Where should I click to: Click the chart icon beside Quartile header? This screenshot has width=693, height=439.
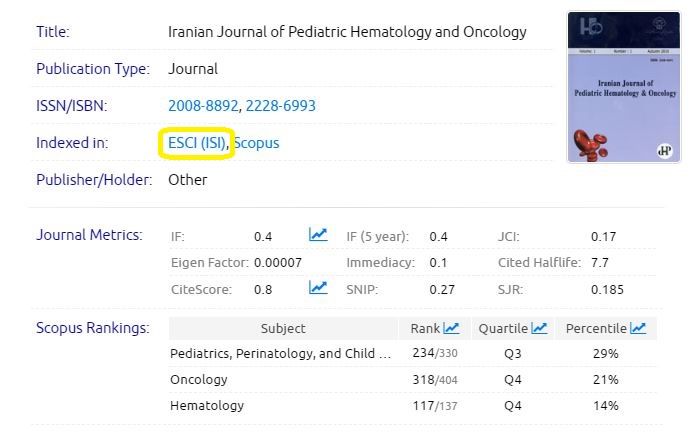click(x=539, y=328)
